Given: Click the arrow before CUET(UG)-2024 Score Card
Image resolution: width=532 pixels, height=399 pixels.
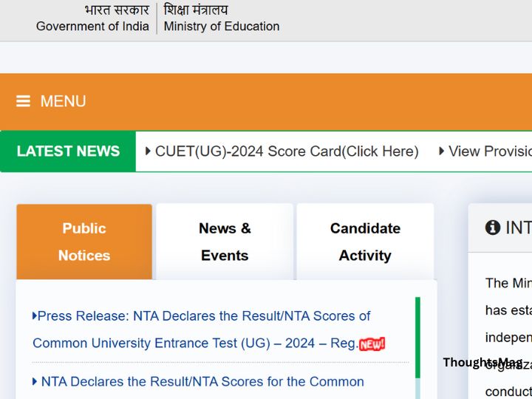Looking at the screenshot, I should [x=148, y=151].
